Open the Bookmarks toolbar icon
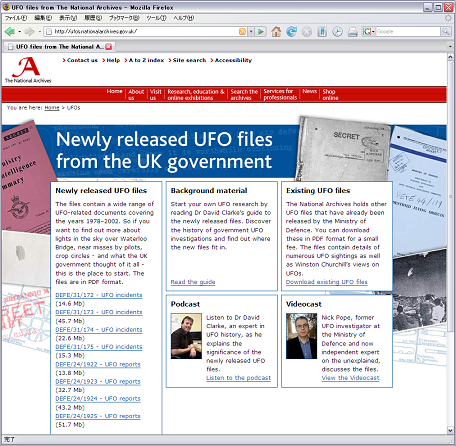The width and height of the screenshot is (456, 446). pyautogui.click(x=322, y=32)
